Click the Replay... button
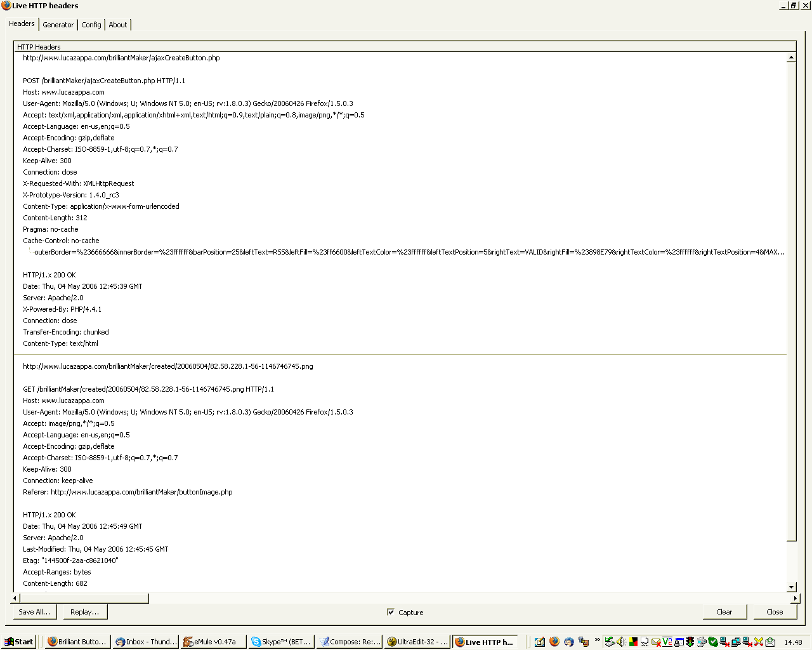Image resolution: width=812 pixels, height=650 pixels. [84, 612]
